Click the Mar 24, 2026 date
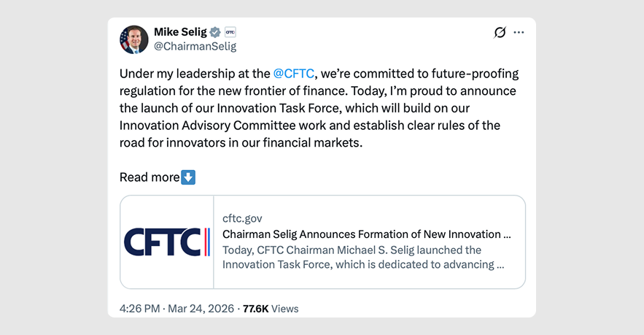This screenshot has width=644, height=335. click(201, 309)
